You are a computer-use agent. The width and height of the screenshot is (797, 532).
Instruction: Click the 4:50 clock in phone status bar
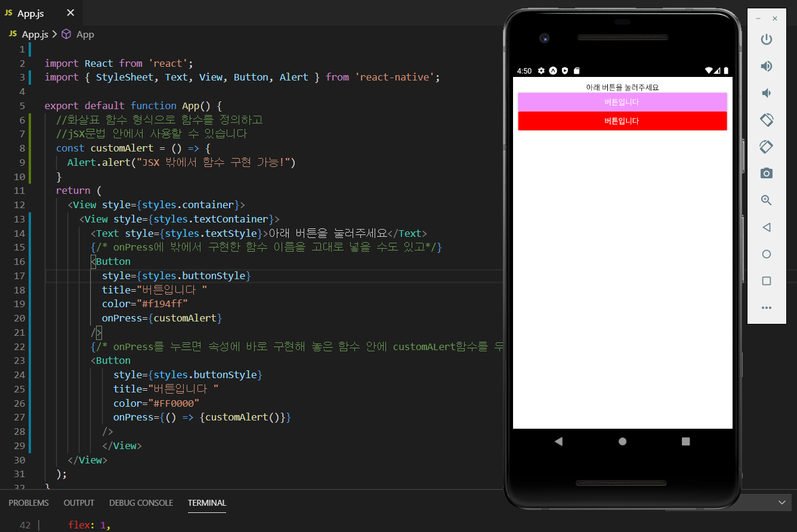tap(524, 70)
